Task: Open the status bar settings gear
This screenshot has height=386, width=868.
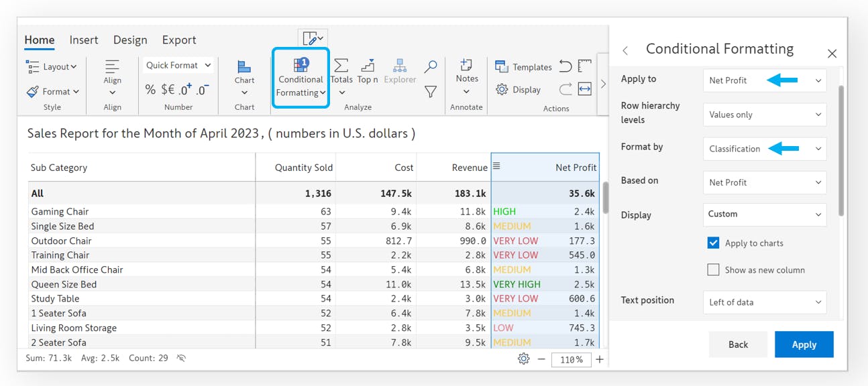Action: (x=524, y=359)
